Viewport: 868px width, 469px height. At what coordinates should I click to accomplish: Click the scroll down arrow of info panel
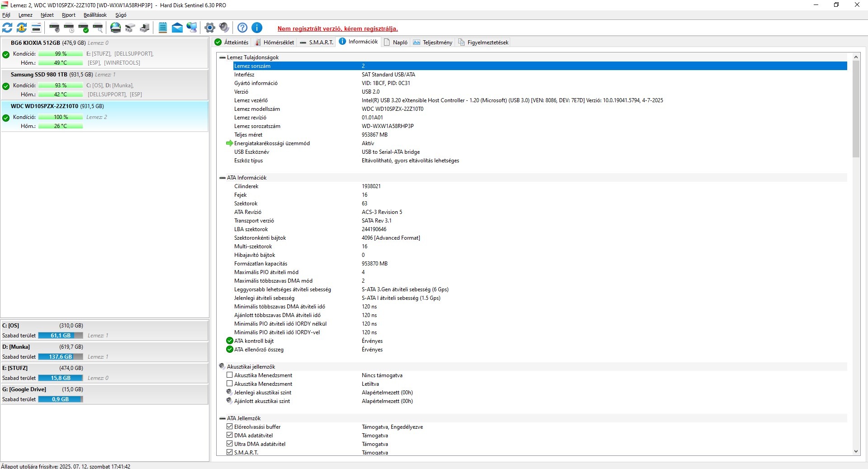coord(856,451)
